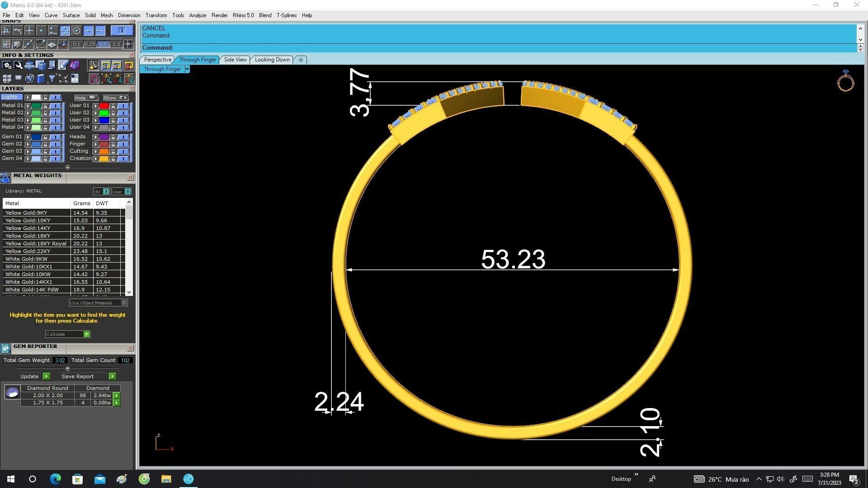
Task: Open the T-Splines menu
Action: coord(287,15)
